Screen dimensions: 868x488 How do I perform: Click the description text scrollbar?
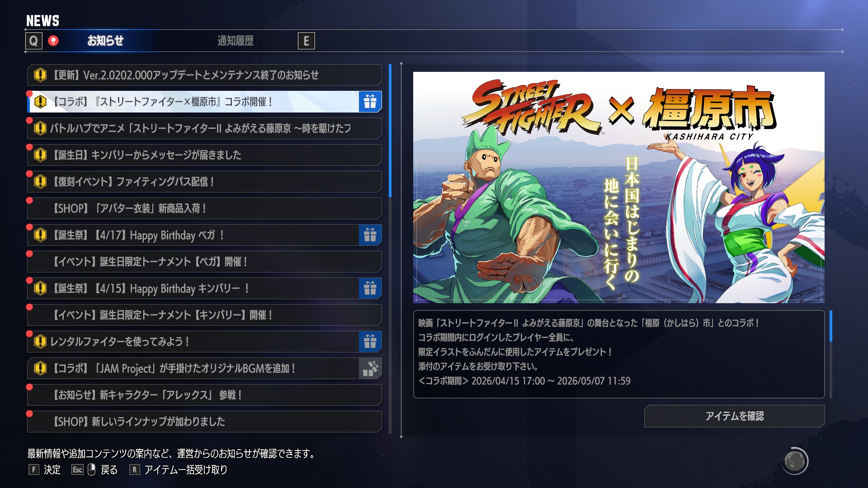pos(831,326)
